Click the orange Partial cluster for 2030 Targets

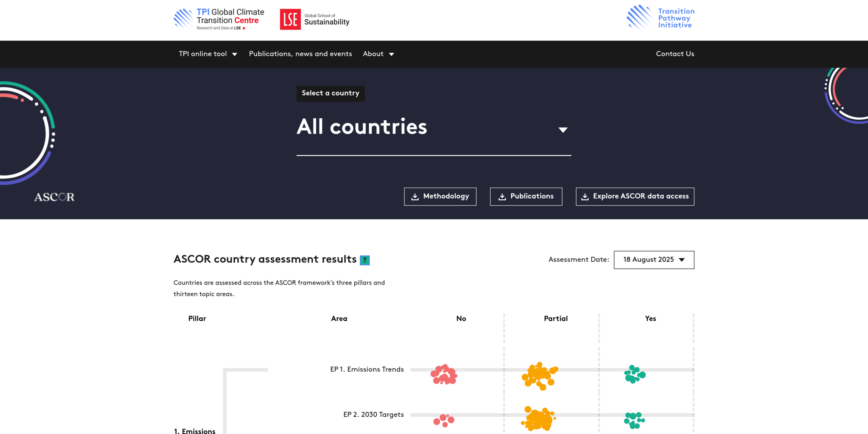point(538,419)
